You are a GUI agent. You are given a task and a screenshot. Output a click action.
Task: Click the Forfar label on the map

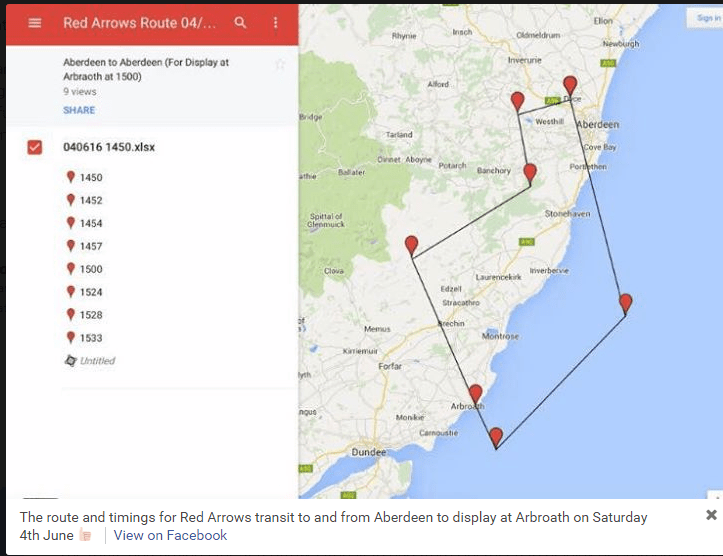tap(390, 366)
